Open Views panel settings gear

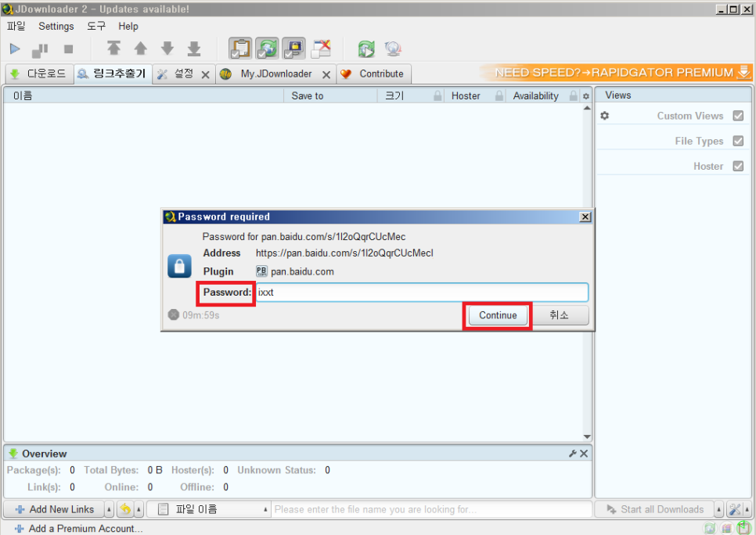[605, 116]
